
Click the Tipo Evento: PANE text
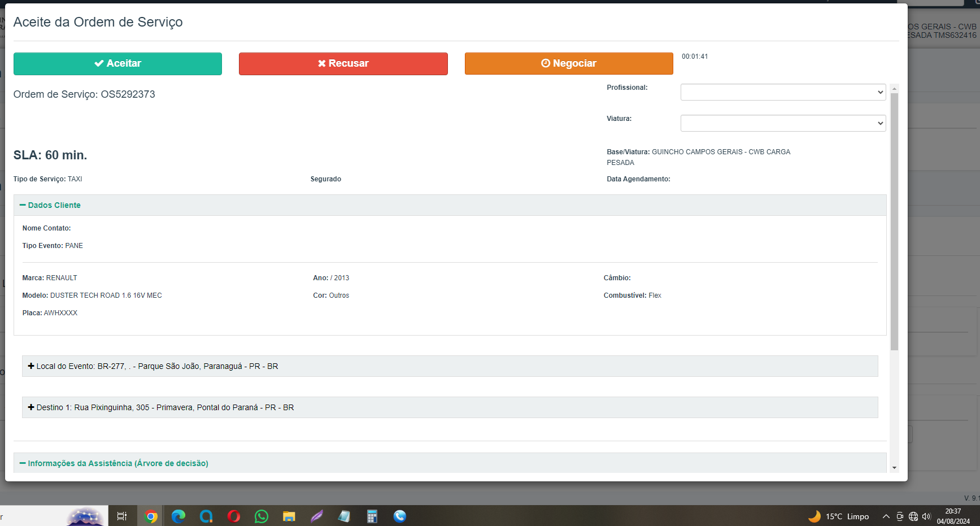(53, 246)
